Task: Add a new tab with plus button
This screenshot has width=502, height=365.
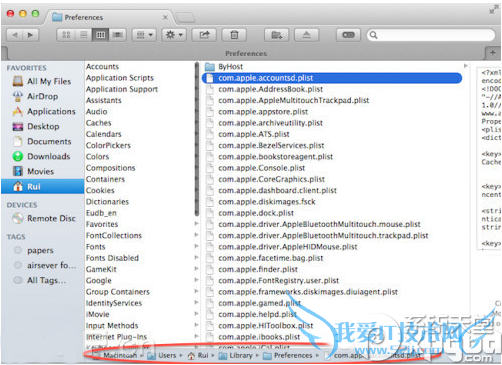Action: (x=493, y=53)
